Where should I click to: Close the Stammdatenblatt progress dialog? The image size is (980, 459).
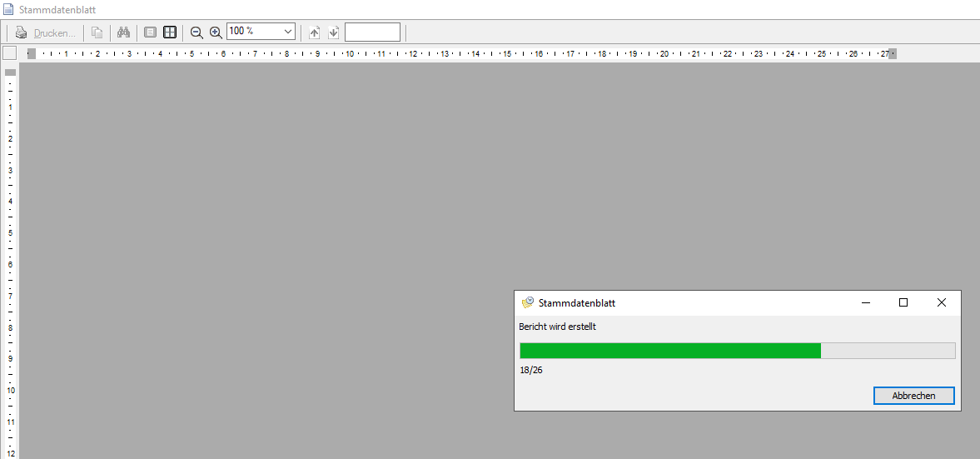[942, 303]
